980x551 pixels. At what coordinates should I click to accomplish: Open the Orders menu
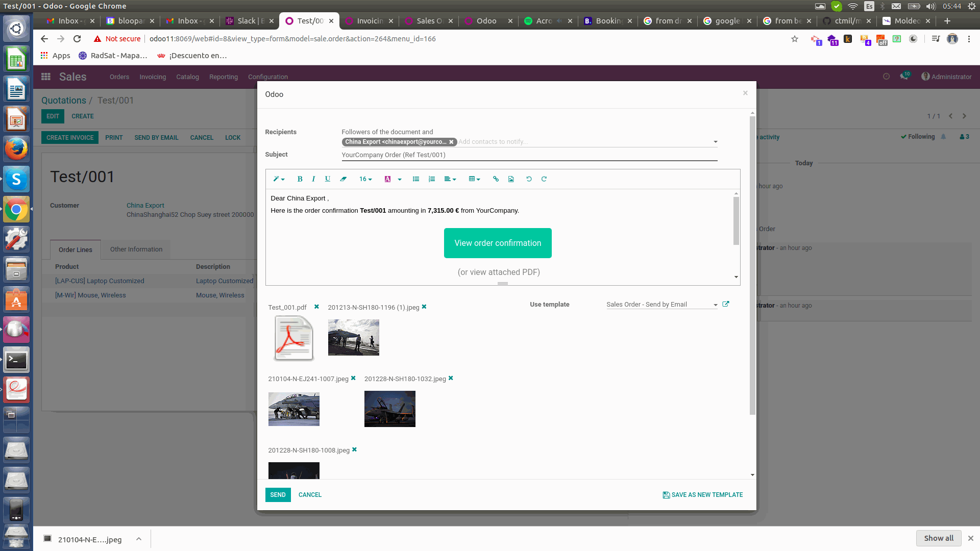pyautogui.click(x=119, y=77)
